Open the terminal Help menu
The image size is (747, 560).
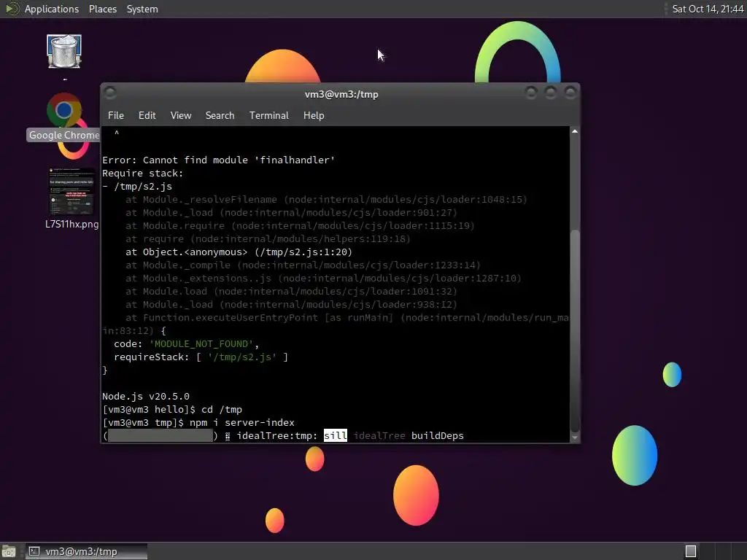pyautogui.click(x=314, y=116)
